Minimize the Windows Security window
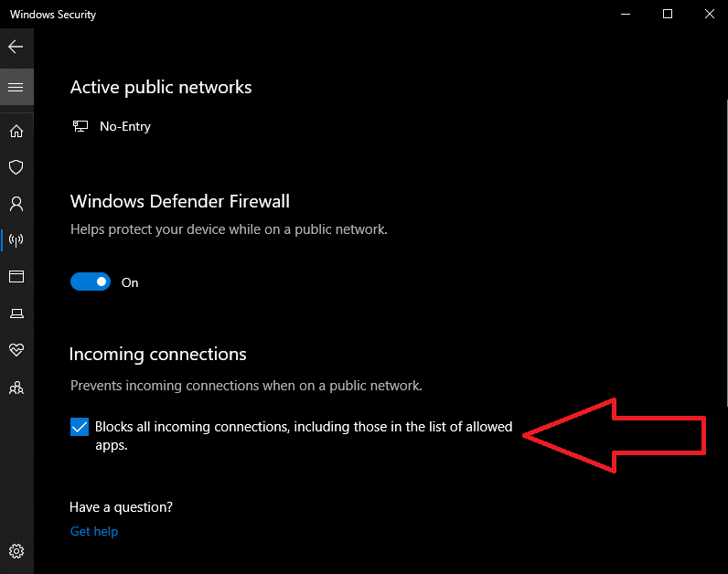Image resolution: width=728 pixels, height=574 pixels. tap(626, 14)
